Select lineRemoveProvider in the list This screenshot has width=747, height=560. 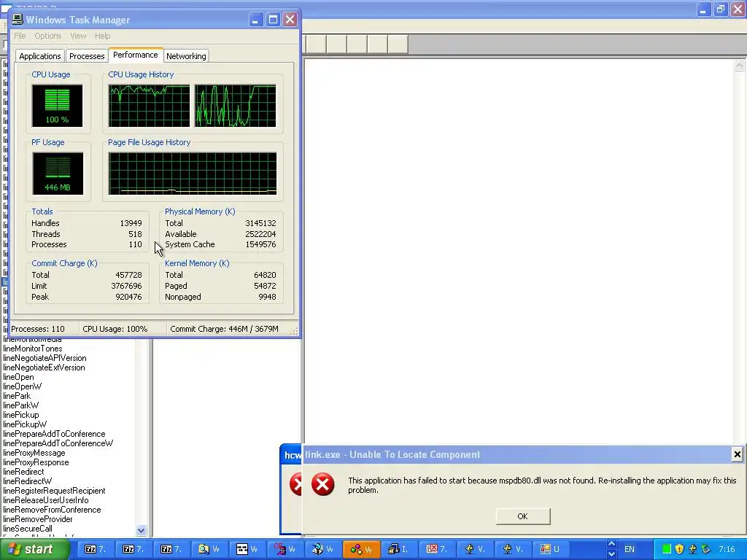[38, 519]
